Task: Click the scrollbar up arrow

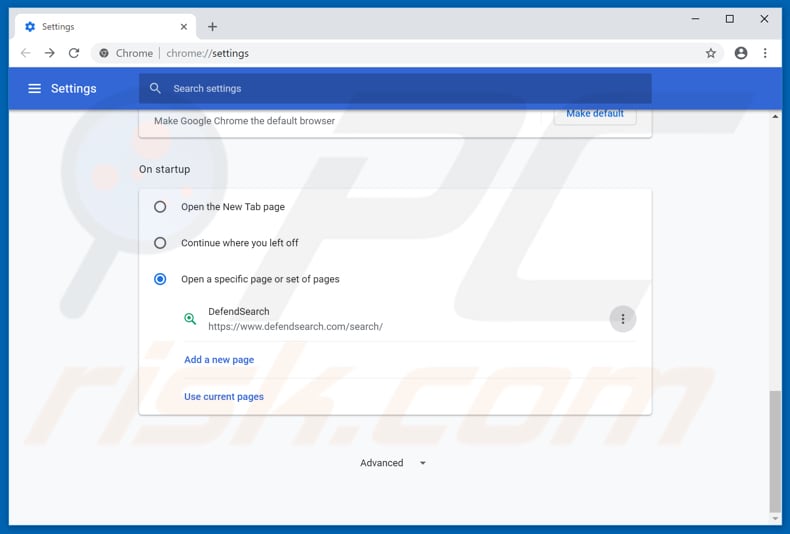Action: pyautogui.click(x=775, y=117)
